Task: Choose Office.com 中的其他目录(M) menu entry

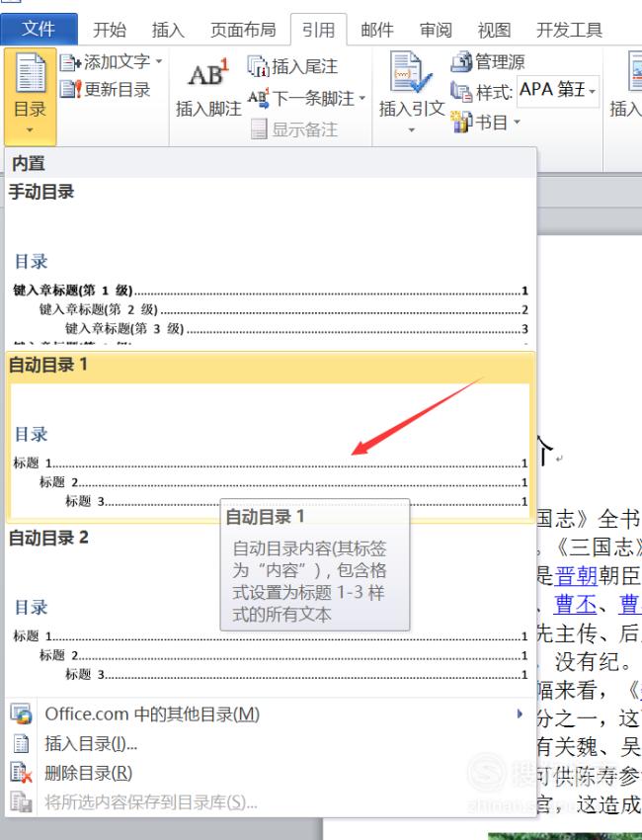Action: pos(271,714)
